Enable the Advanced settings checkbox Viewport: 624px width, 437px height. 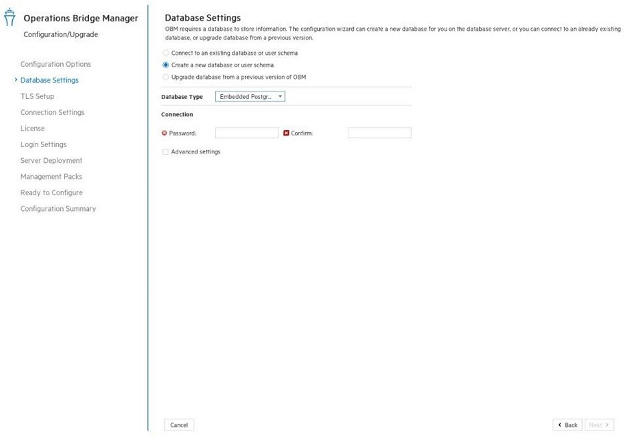click(166, 152)
